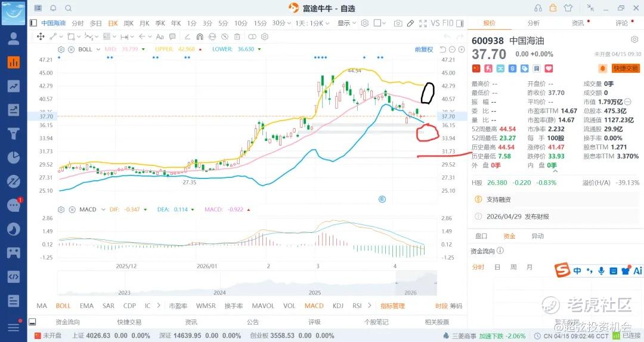Toggle the 筹码 chip distribution view

point(456,306)
